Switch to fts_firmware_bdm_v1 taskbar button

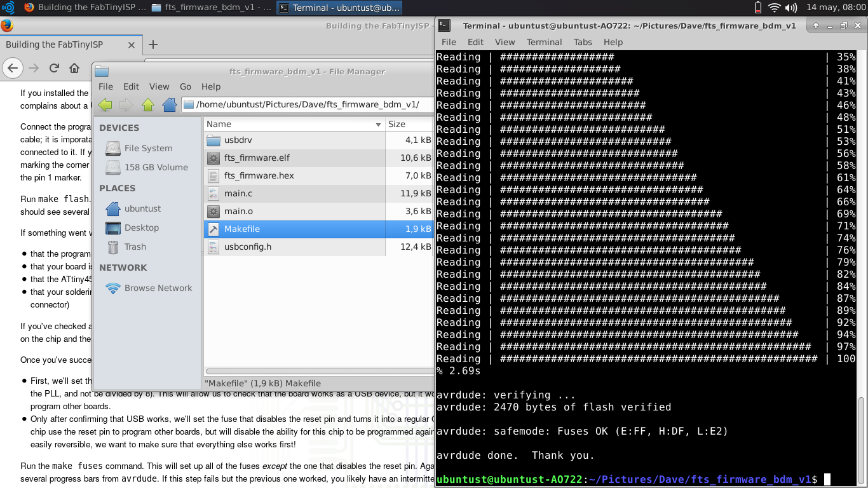(x=212, y=8)
